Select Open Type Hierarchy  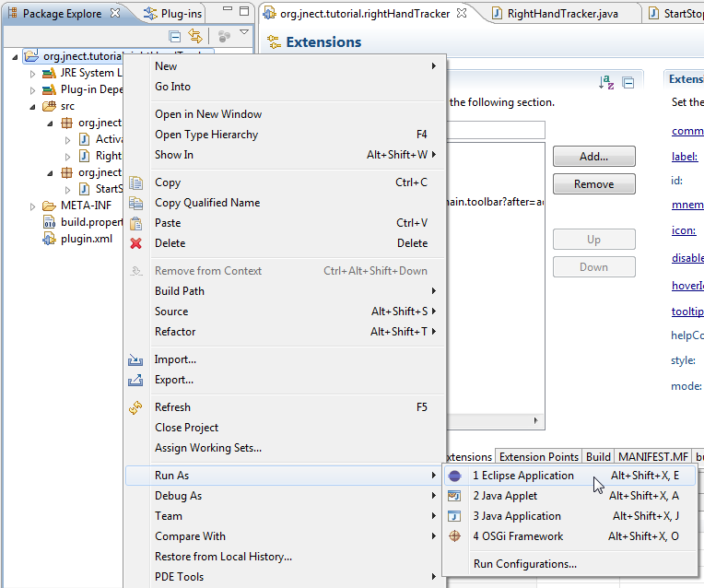click(285, 135)
